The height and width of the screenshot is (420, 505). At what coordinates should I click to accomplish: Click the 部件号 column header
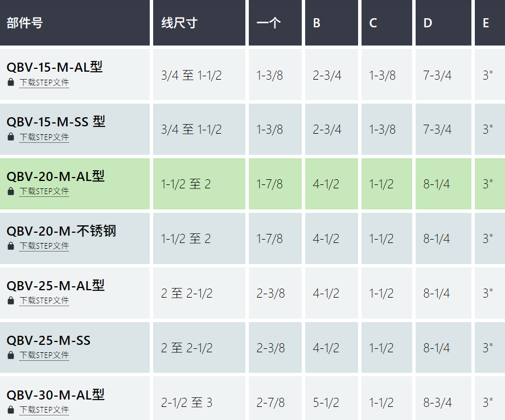click(24, 23)
